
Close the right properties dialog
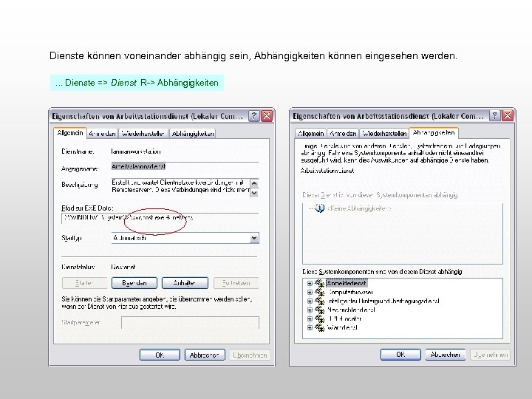click(508, 116)
